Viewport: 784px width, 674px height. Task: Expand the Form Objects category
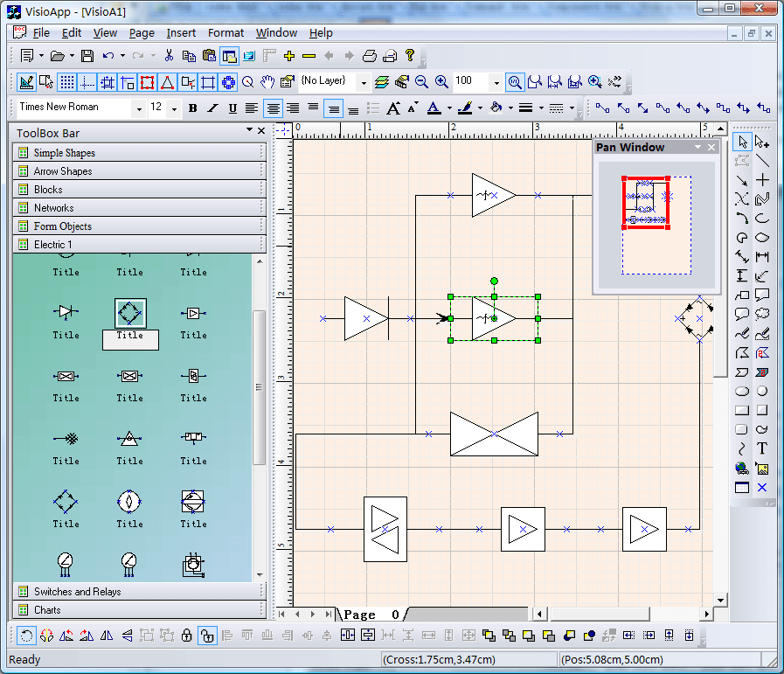click(139, 226)
